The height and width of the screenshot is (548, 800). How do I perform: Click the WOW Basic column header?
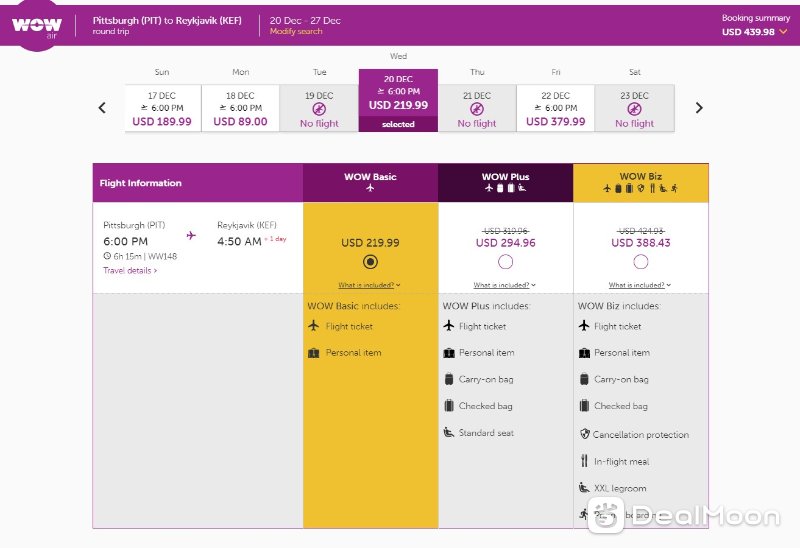tap(370, 183)
